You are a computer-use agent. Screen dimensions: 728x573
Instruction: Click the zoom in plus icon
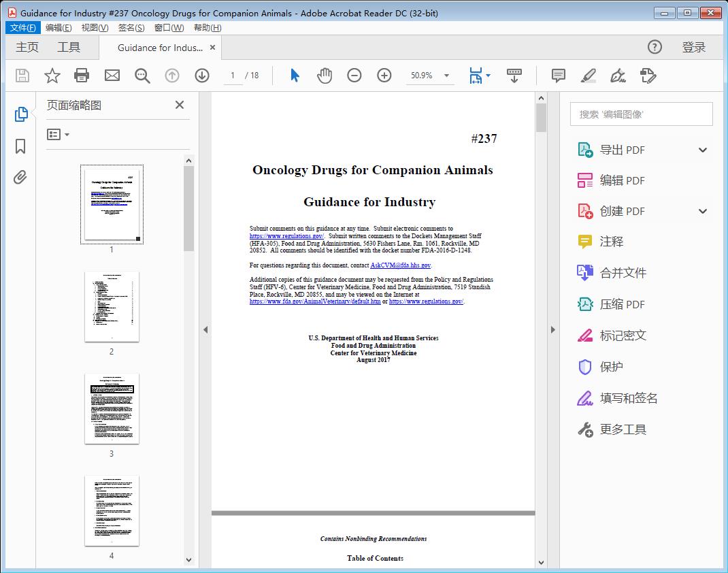(384, 76)
